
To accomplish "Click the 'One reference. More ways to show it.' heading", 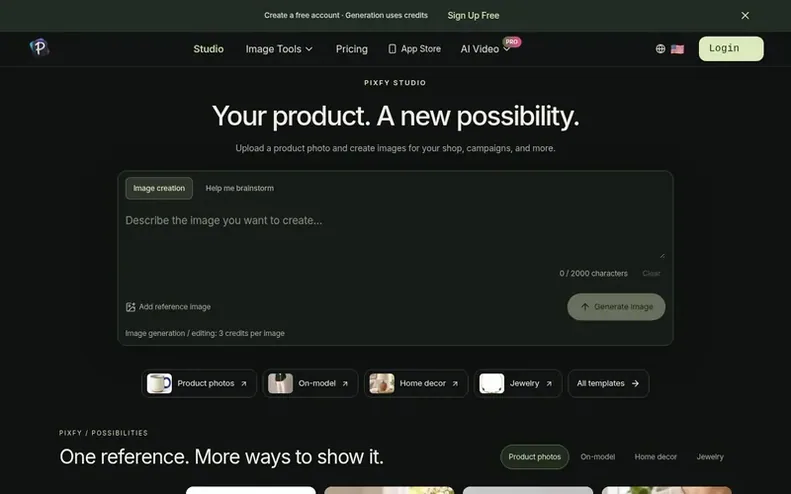I will click(221, 457).
